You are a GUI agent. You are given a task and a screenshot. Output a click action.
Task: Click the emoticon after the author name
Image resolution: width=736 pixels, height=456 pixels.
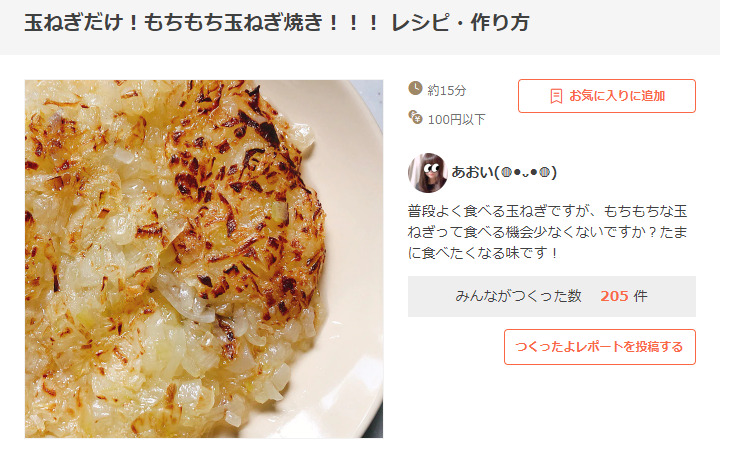(x=526, y=172)
